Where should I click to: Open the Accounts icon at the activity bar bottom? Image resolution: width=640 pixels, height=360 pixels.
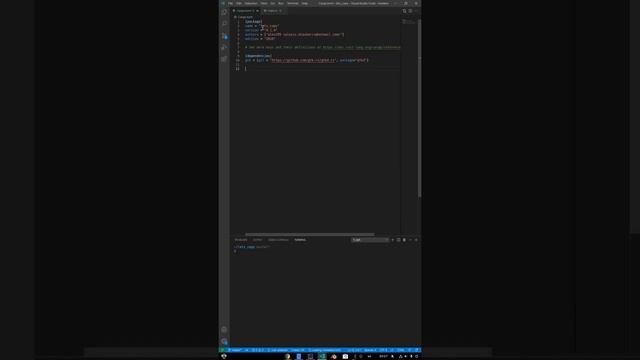pos(224,329)
